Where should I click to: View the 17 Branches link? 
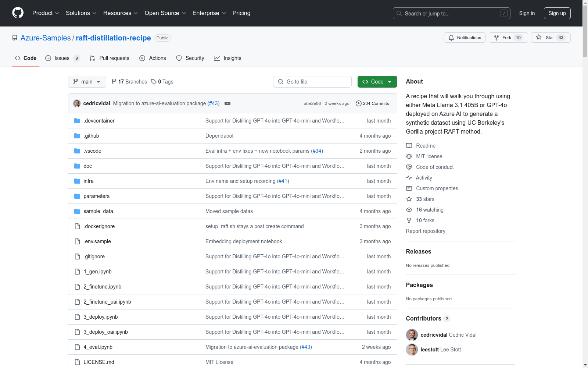pyautogui.click(x=129, y=82)
